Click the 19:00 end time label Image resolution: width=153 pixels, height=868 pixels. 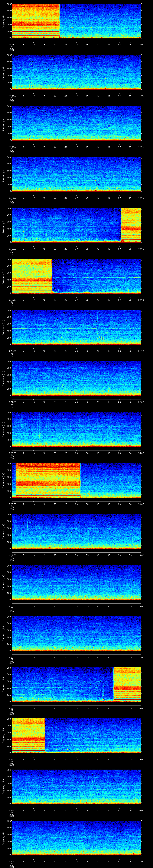tap(141, 249)
